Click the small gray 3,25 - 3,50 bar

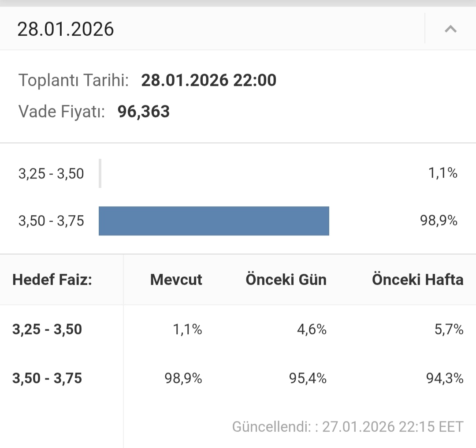[100, 173]
